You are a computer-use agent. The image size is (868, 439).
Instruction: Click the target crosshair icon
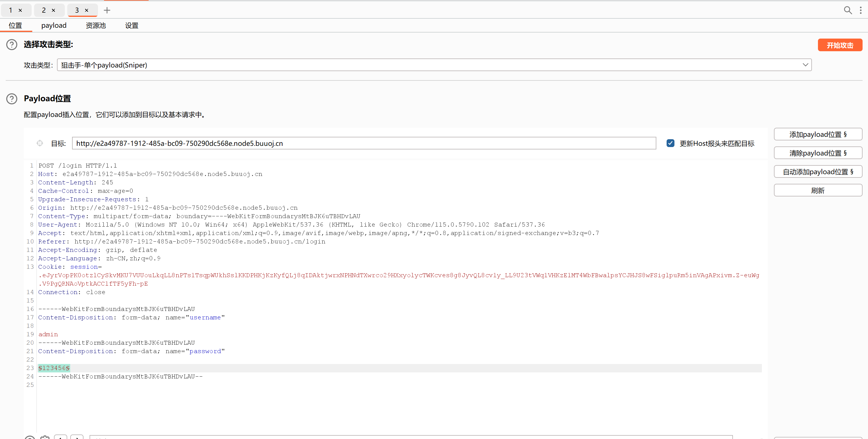tap(40, 143)
